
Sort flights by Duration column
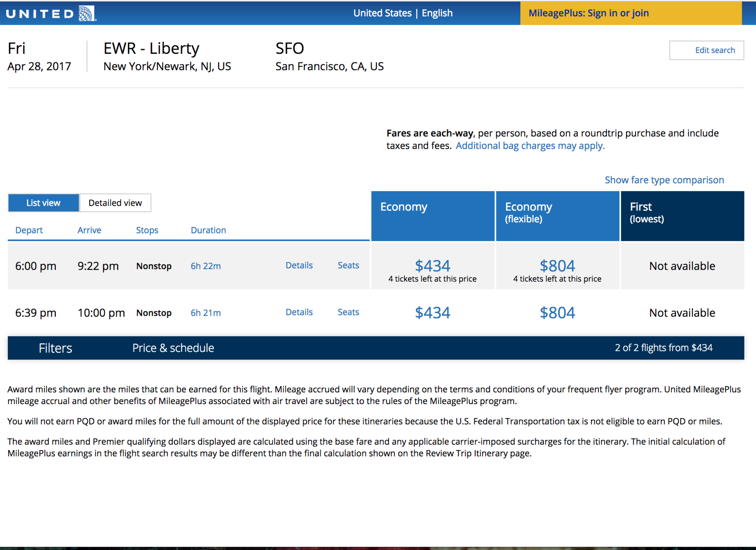[208, 230]
